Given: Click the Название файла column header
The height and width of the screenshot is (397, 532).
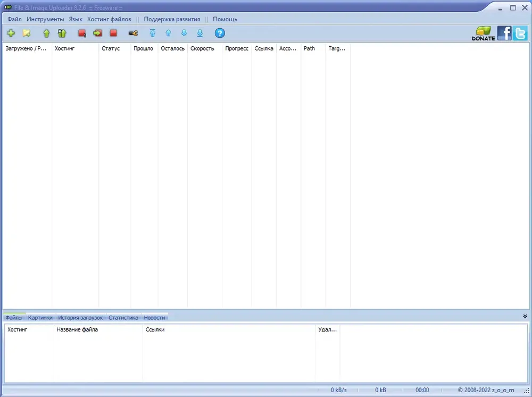Looking at the screenshot, I should [x=98, y=329].
